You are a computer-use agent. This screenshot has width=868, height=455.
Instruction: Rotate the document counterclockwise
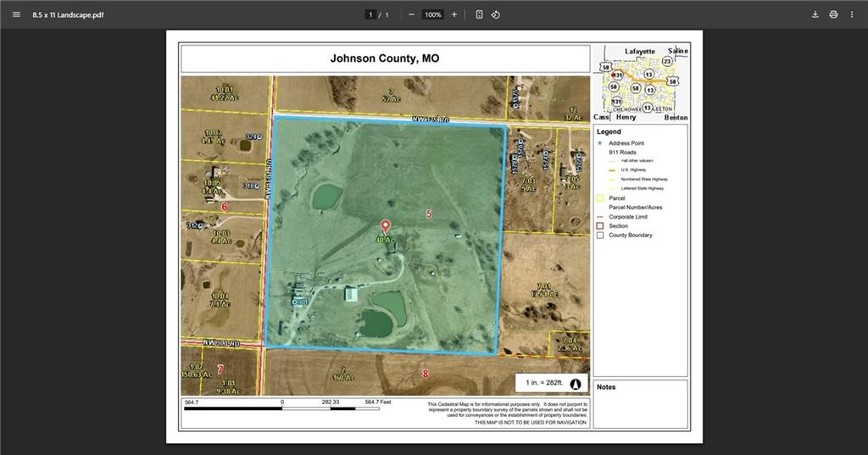(496, 14)
